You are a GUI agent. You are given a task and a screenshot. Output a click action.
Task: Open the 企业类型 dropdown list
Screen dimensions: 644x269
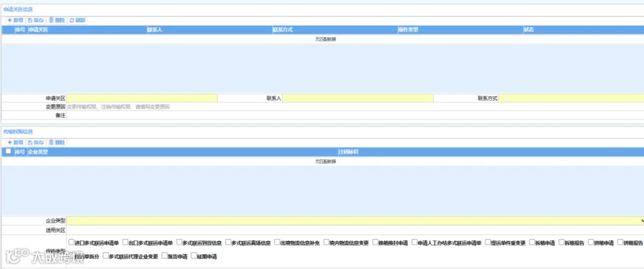[355, 221]
